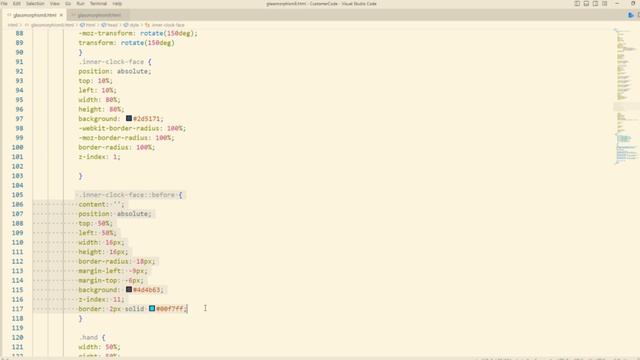Image resolution: width=640 pixels, height=360 pixels.
Task: Place cursor on "z-index: 1;" text
Action: [100, 157]
